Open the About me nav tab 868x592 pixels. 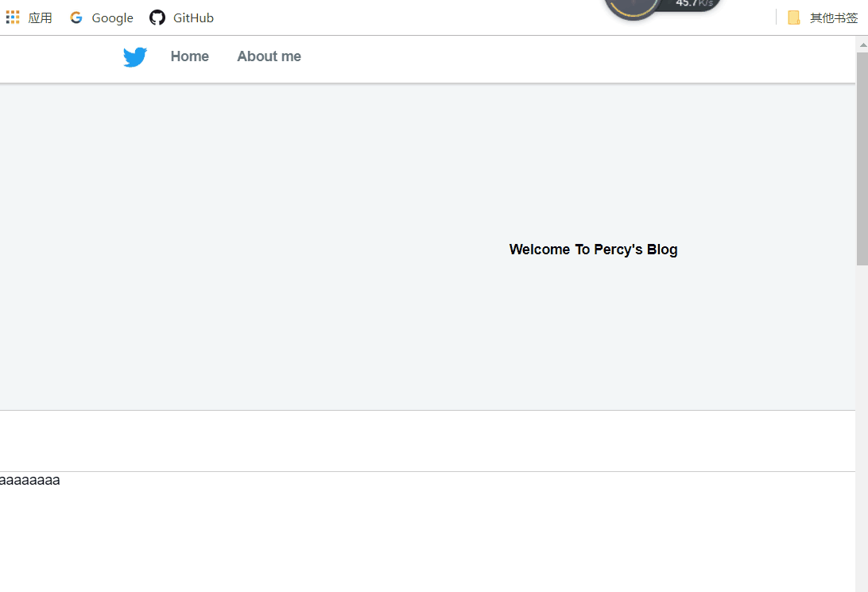click(269, 56)
